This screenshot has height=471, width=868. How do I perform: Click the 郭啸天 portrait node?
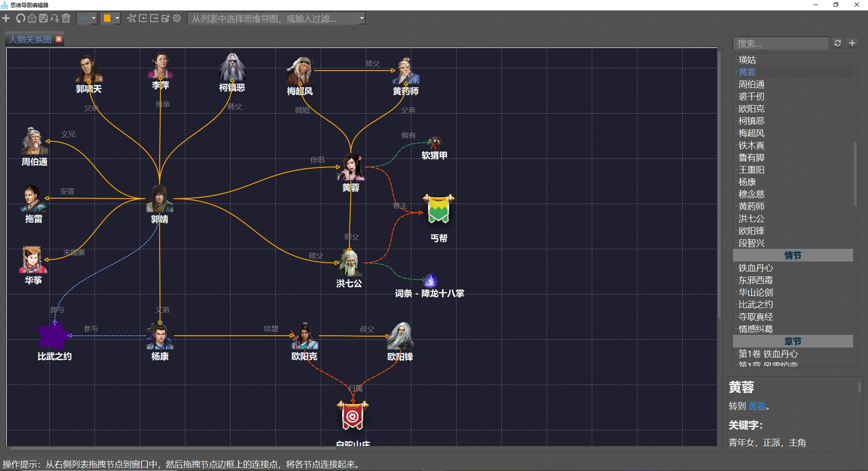click(x=89, y=68)
